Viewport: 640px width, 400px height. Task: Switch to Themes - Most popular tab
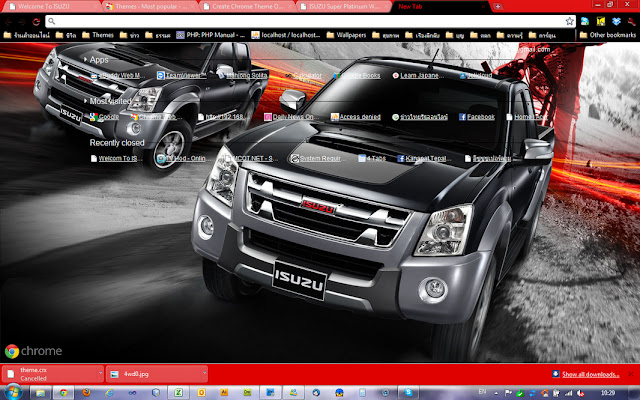(x=151, y=7)
